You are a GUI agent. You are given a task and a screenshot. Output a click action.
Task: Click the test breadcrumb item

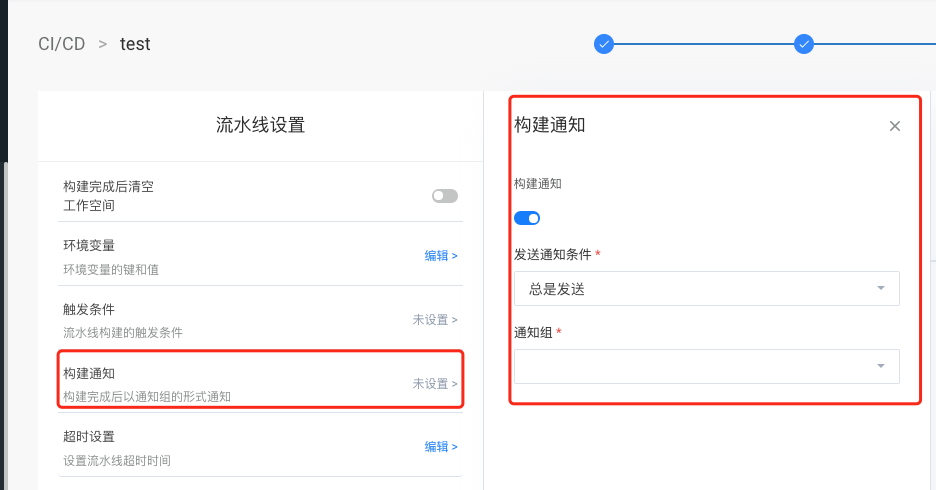135,44
